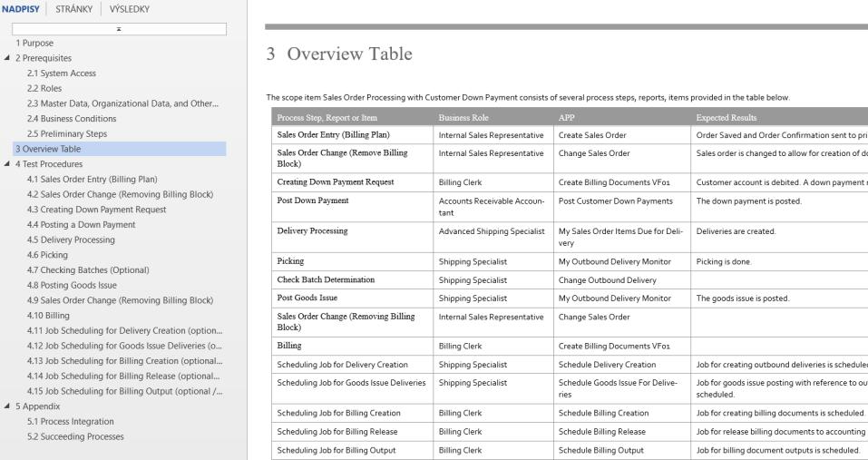Image resolution: width=868 pixels, height=460 pixels.
Task: Click the document heading 3 Overview Table
Action: pos(339,54)
